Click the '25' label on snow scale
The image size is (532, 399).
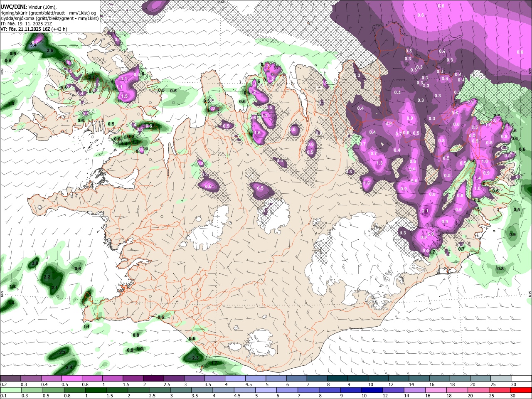(x=493, y=384)
